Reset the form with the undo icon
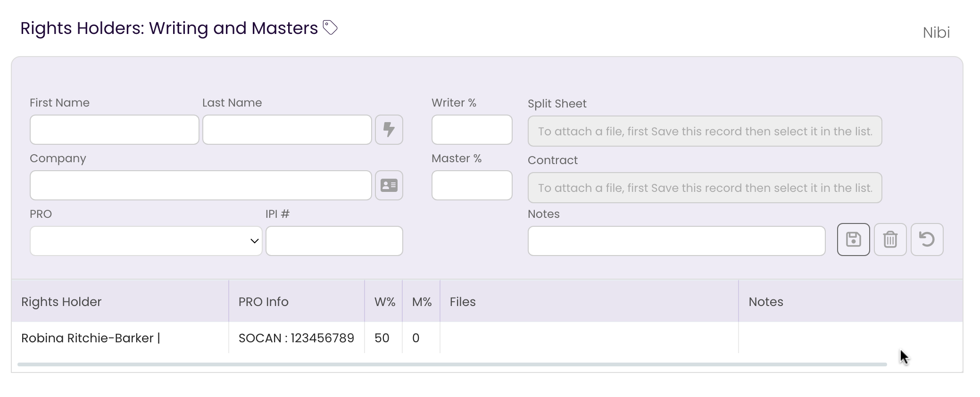The image size is (980, 397). coord(927,240)
